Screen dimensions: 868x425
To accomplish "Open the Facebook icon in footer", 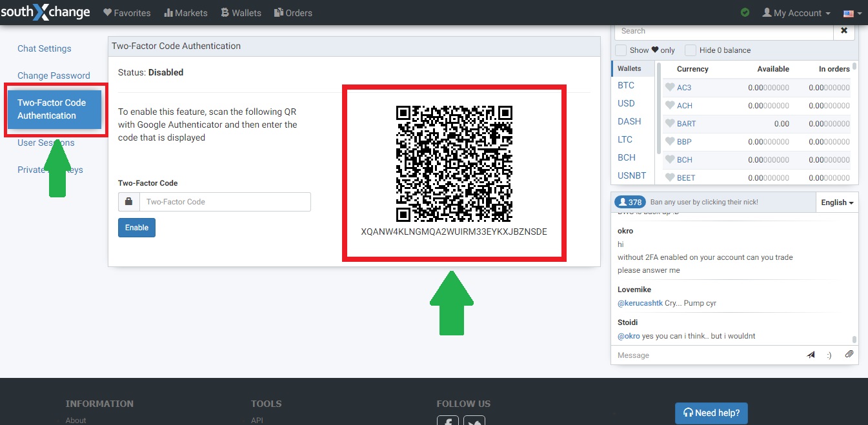I will click(448, 420).
